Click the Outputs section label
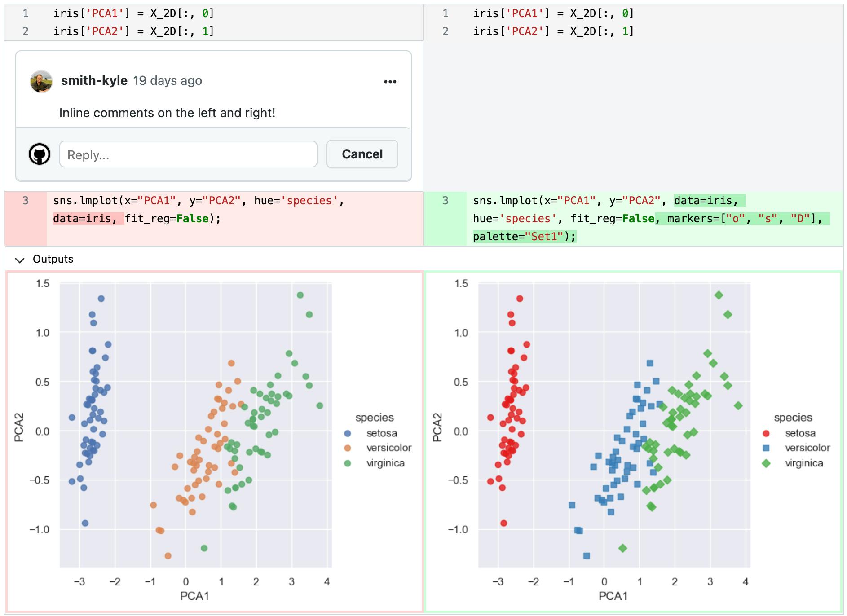Image resolution: width=847 pixels, height=616 pixels. 53,259
